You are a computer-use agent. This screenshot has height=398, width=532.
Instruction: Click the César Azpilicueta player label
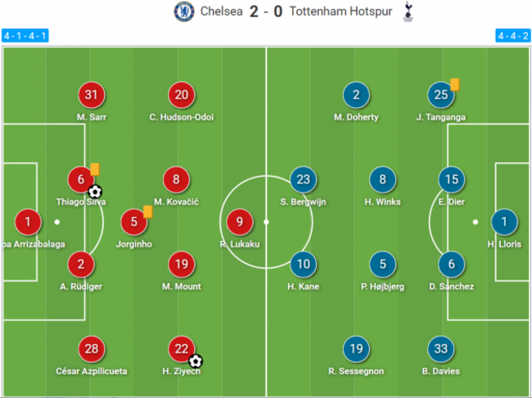(92, 371)
